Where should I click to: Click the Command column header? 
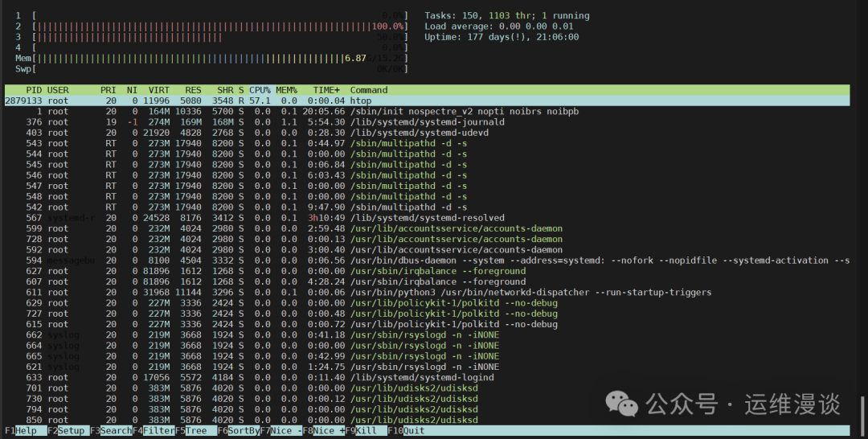tap(369, 90)
